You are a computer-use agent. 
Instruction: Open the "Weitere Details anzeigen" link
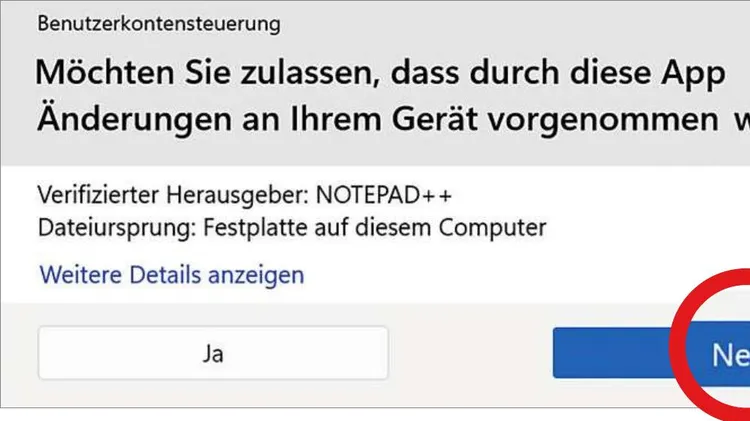point(171,273)
